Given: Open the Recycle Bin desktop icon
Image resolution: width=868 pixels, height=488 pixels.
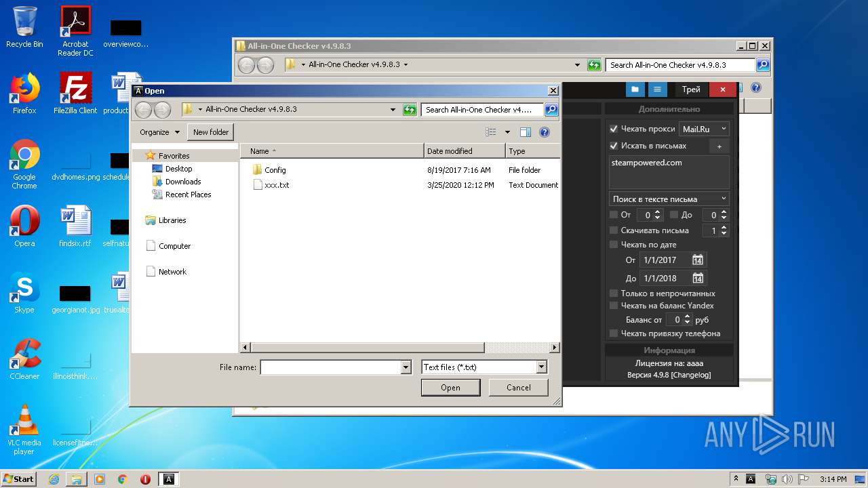Looking at the screenshot, I should pyautogui.click(x=24, y=27).
